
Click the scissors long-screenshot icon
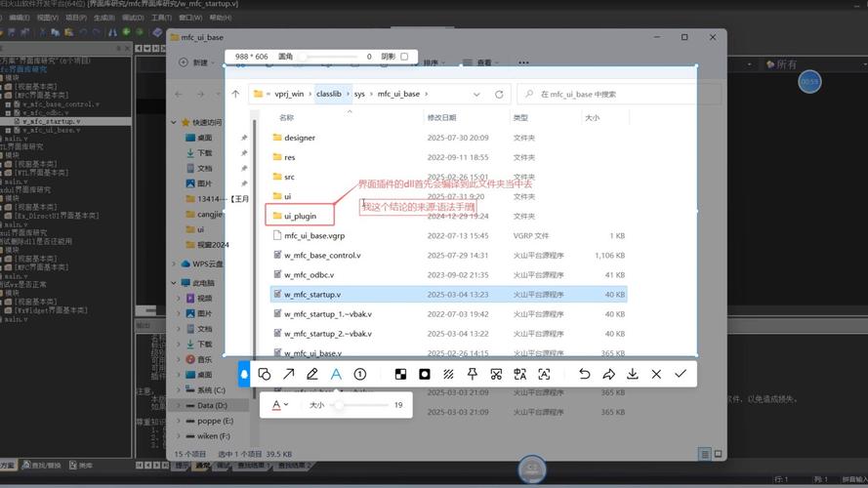(496, 375)
